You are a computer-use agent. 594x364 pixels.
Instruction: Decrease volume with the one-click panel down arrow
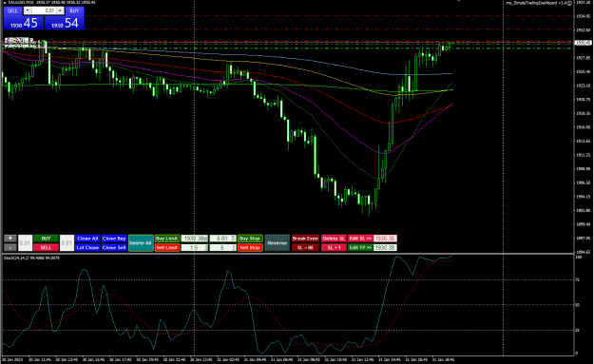point(28,10)
